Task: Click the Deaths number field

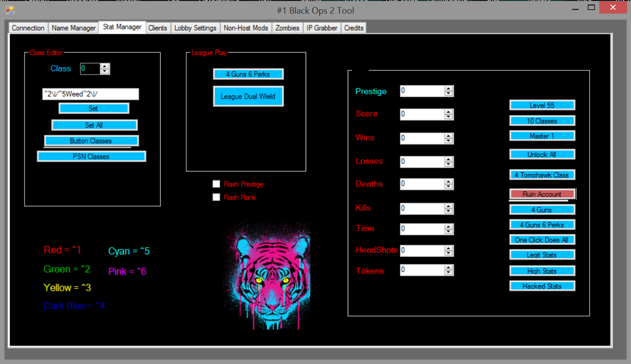Action: pos(422,184)
